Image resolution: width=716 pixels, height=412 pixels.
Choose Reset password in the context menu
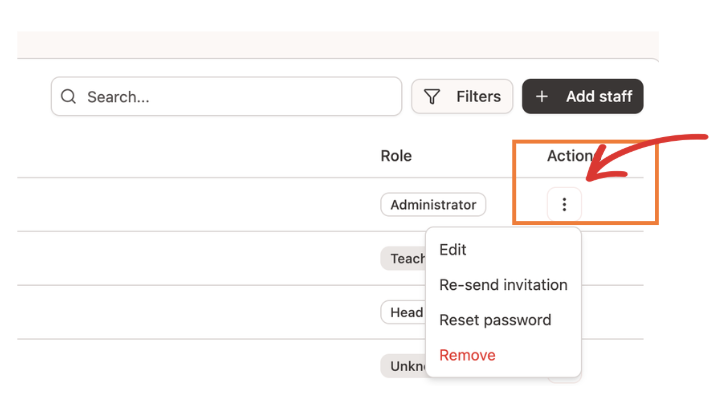point(495,320)
